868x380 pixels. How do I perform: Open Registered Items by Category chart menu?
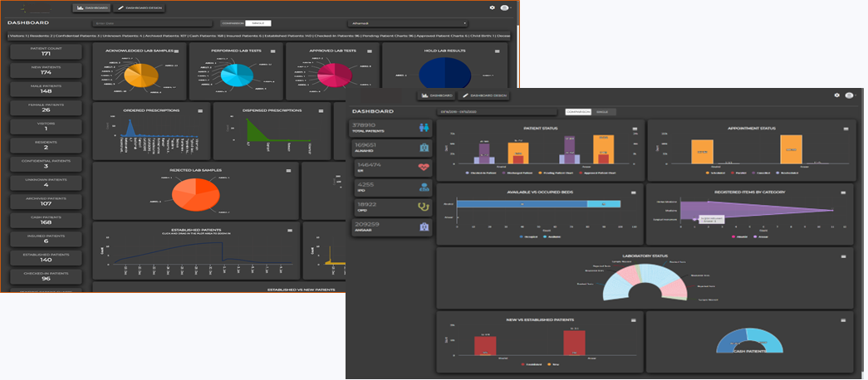(843, 192)
